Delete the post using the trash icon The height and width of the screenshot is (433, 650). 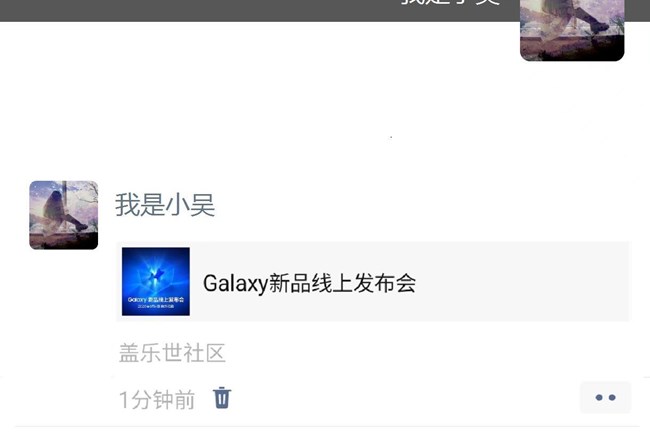222,398
